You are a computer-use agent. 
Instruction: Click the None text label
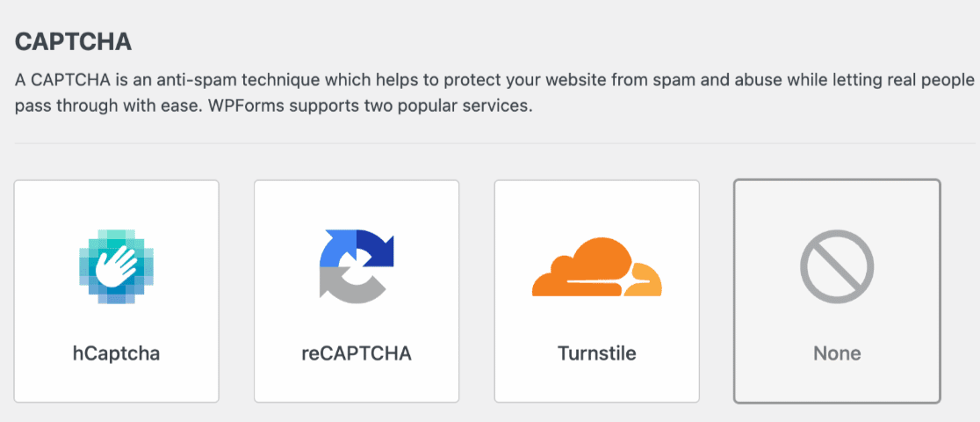click(837, 353)
